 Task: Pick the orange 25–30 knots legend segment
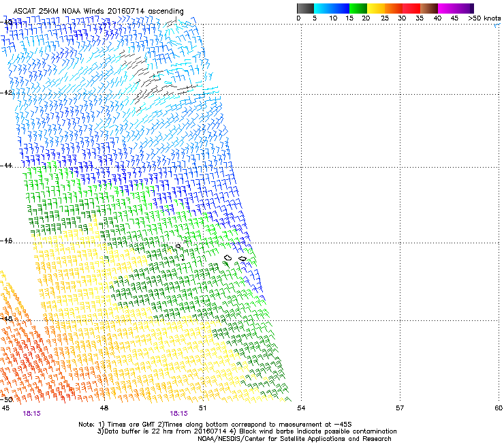[x=394, y=8]
